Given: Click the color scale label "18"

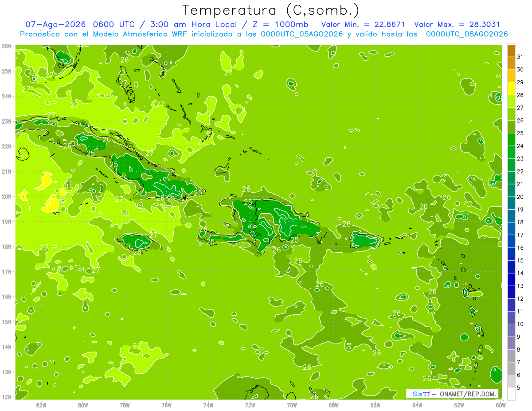Looking at the screenshot, I should point(520,222).
